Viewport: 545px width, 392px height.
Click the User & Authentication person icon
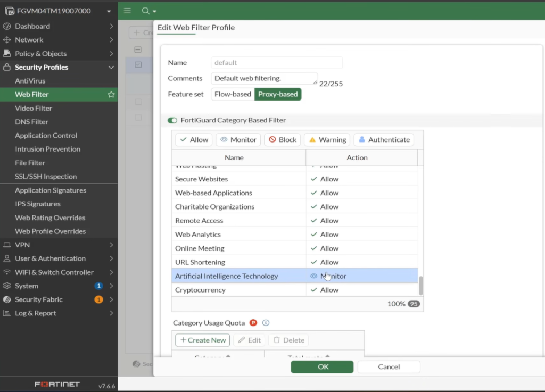tap(6, 258)
